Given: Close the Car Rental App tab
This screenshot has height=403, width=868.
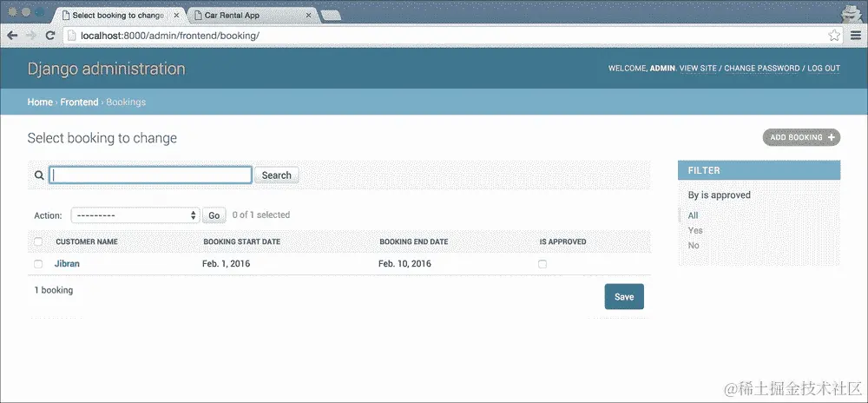Looking at the screenshot, I should [x=310, y=16].
